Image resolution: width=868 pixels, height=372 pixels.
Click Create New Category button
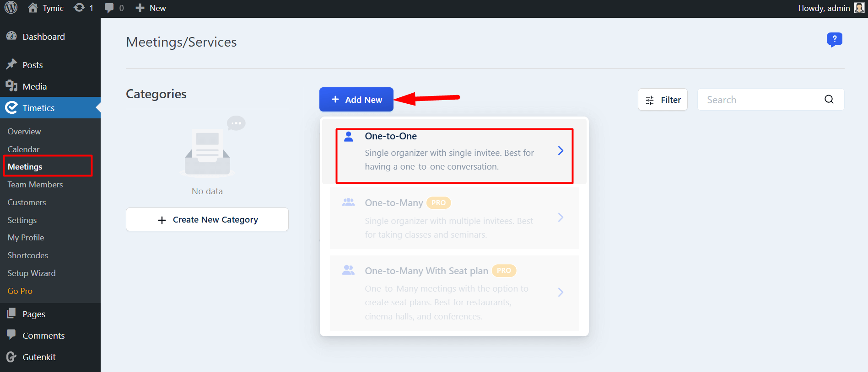click(207, 219)
